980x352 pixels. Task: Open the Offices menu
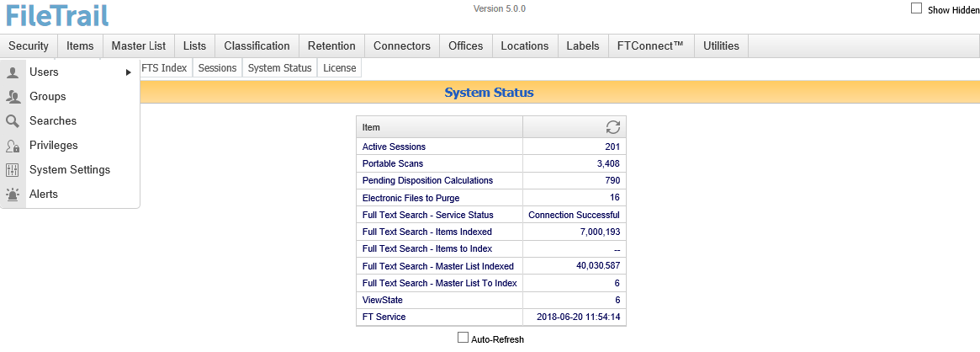coord(466,45)
